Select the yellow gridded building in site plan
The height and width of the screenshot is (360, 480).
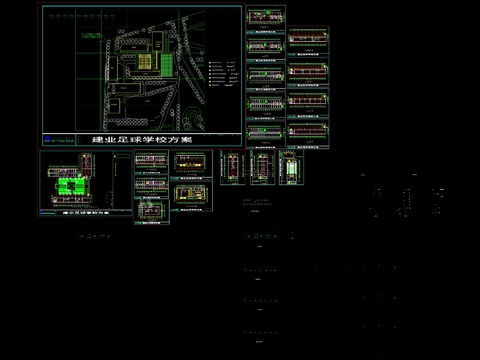click(145, 61)
